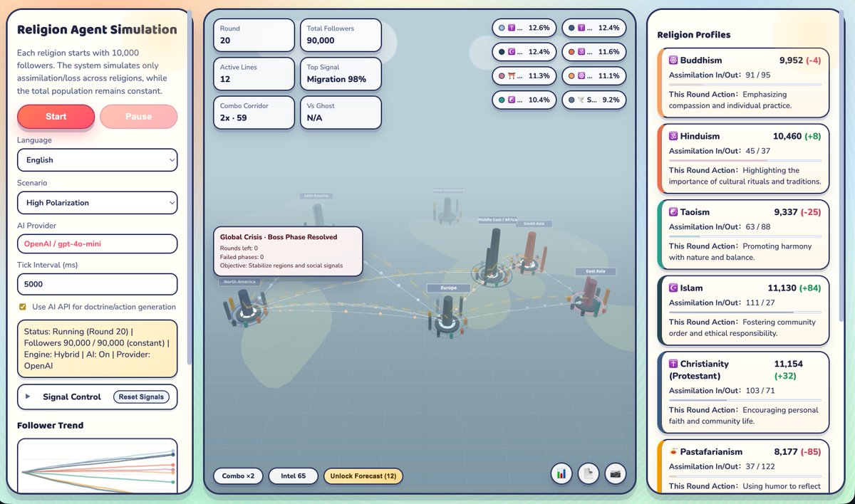The width and height of the screenshot is (855, 504).
Task: Click the Europe tower cluster on map
Action: (447, 318)
